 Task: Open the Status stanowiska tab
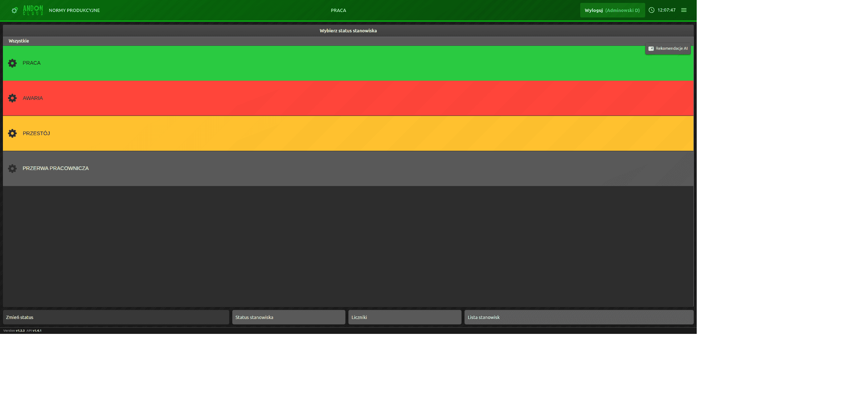pyautogui.click(x=288, y=317)
